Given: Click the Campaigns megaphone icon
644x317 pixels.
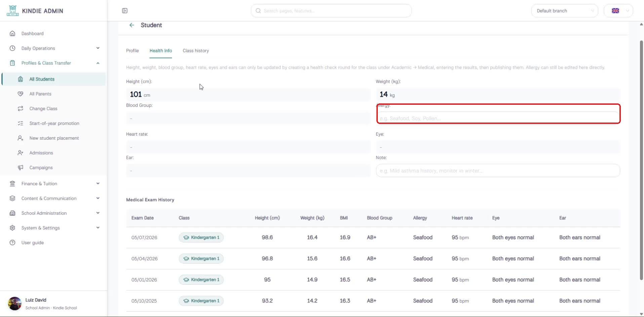Looking at the screenshot, I should pyautogui.click(x=21, y=168).
